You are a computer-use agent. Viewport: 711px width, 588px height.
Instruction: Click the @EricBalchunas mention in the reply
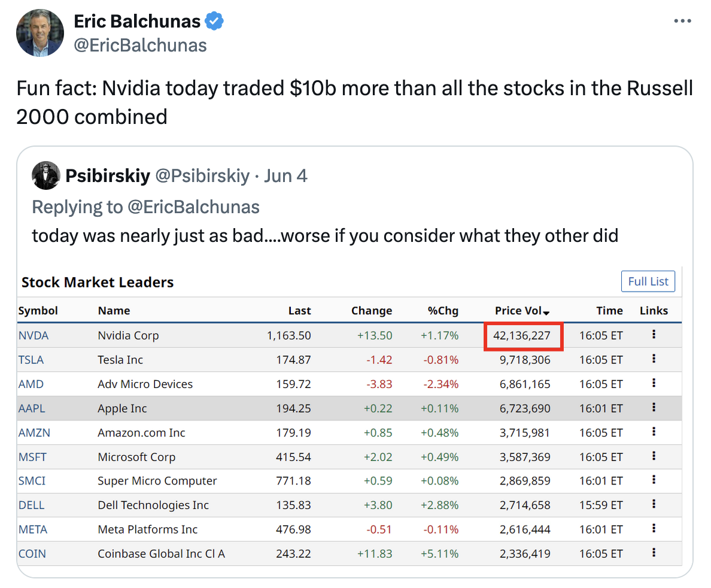tap(193, 207)
